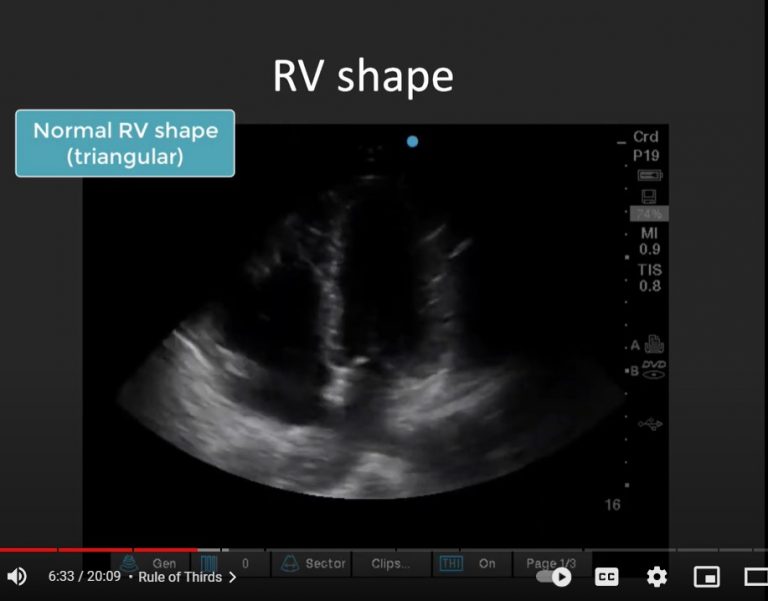This screenshot has width=768, height=601.
Task: Click the printer icon beside A
Action: [655, 345]
